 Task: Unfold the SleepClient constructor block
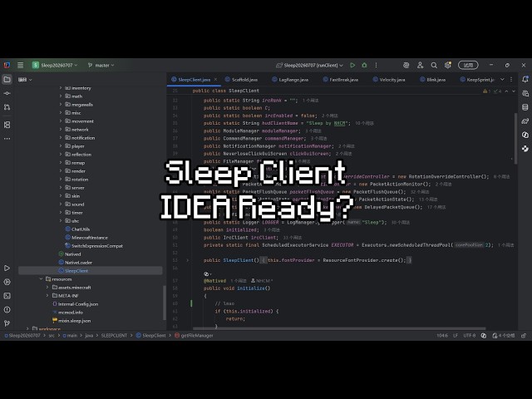click(x=187, y=260)
